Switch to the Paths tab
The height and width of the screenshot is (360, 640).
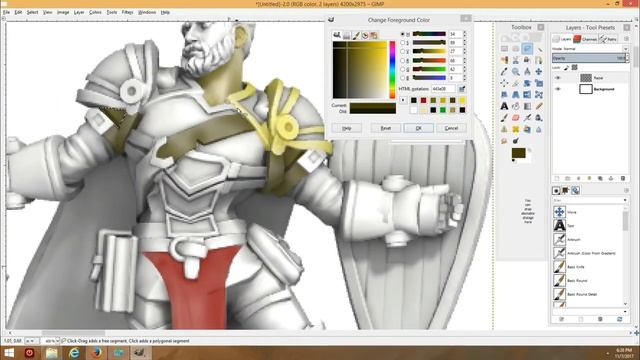coord(608,39)
